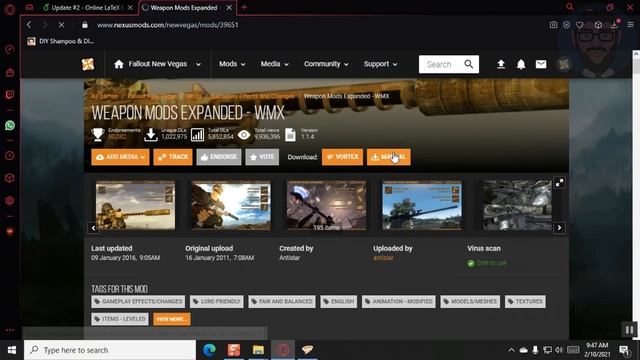
Task: Select the Items - Leveled tag
Action: [x=120, y=319]
